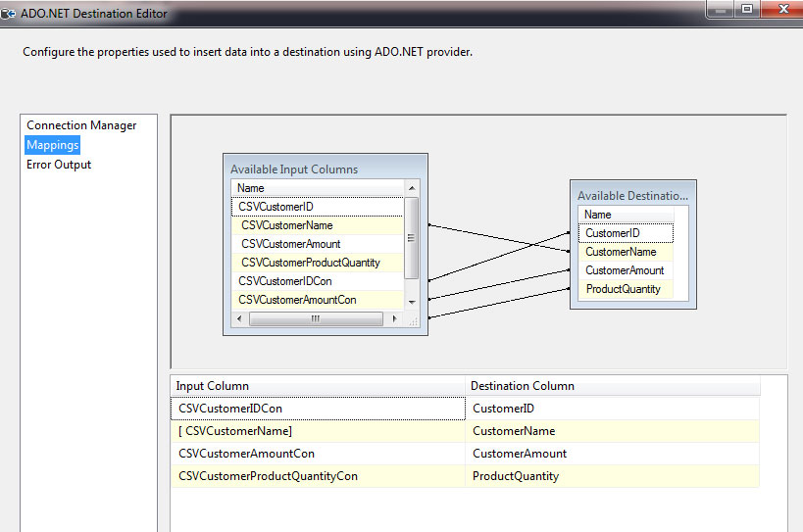Select CSVCustomerIDCon in Available Input Columns
Screen dimensions: 803x532
[318, 281]
